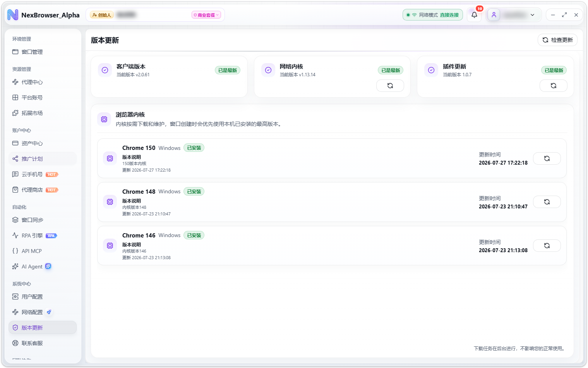588x368 pixels.
Task: Open RPA 引擎 in the sidebar
Action: click(x=43, y=236)
